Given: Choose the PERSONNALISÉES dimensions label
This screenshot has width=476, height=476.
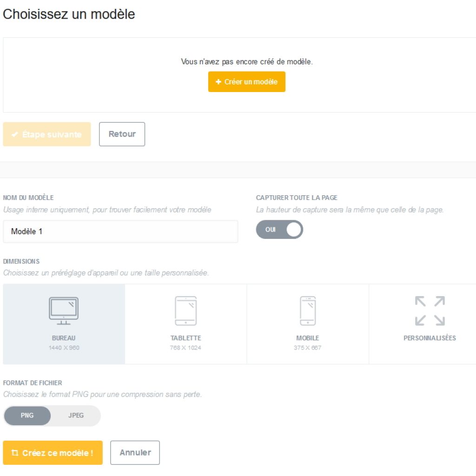Looking at the screenshot, I should [430, 338].
